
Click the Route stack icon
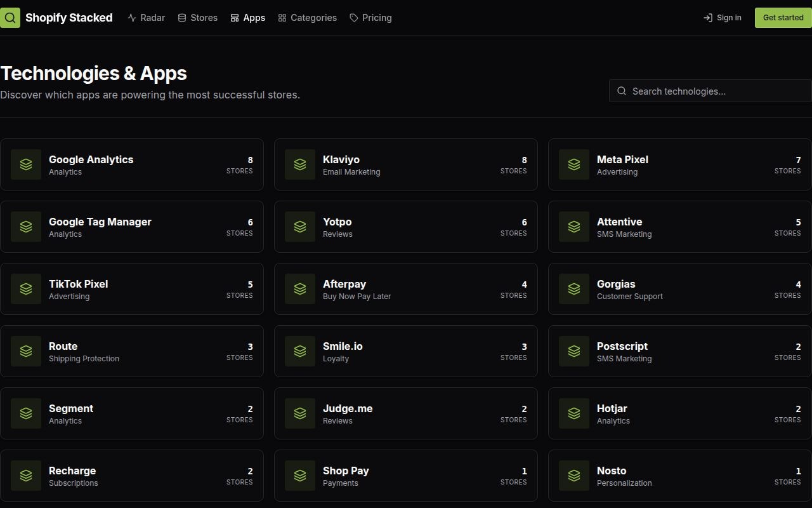tap(26, 351)
